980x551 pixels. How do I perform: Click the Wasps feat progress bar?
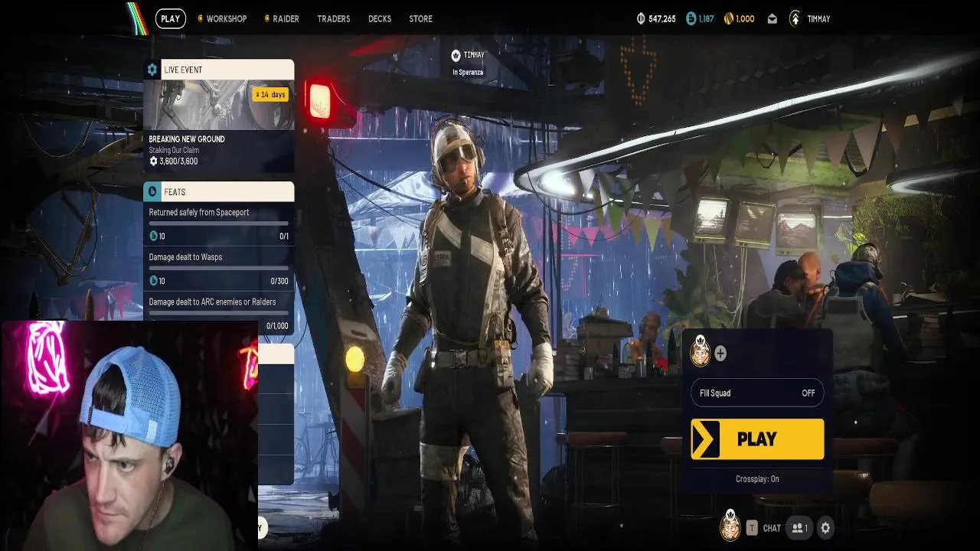pos(218,268)
